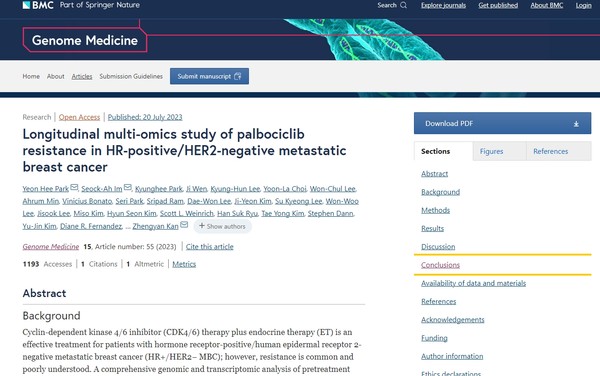This screenshot has width=600, height=376.
Task: Jump to Discussion section link
Action: pyautogui.click(x=438, y=247)
